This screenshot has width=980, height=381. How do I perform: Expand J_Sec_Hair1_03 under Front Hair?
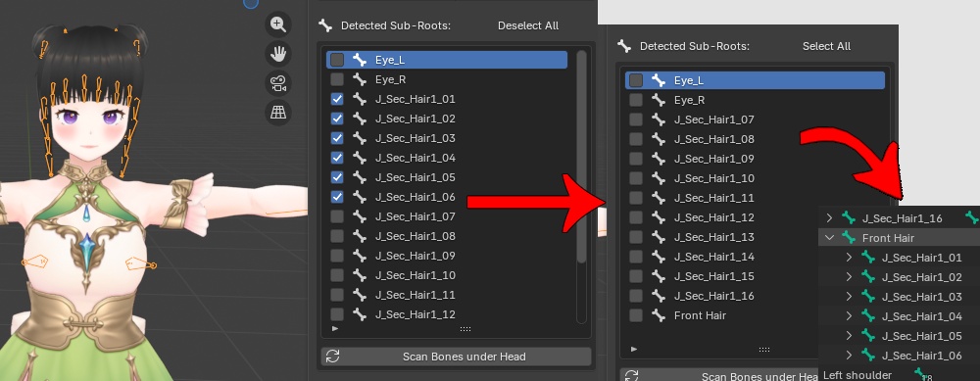pos(849,297)
